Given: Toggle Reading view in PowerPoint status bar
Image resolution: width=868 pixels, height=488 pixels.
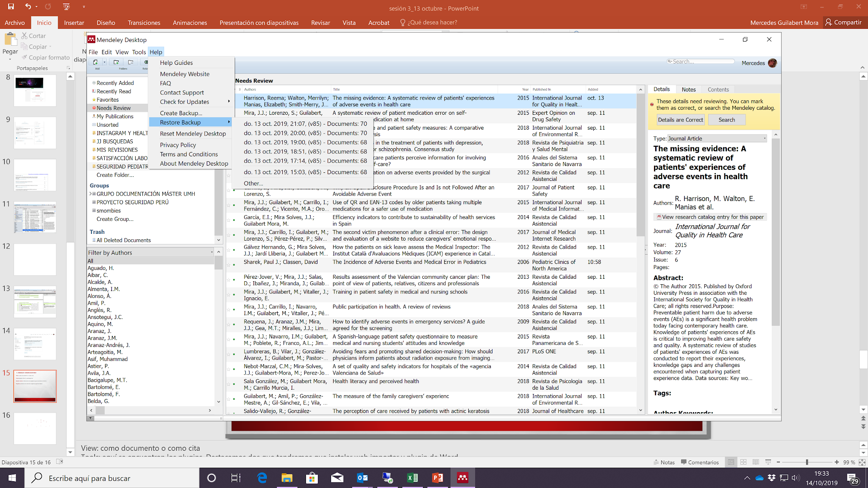Looking at the screenshot, I should [x=756, y=462].
